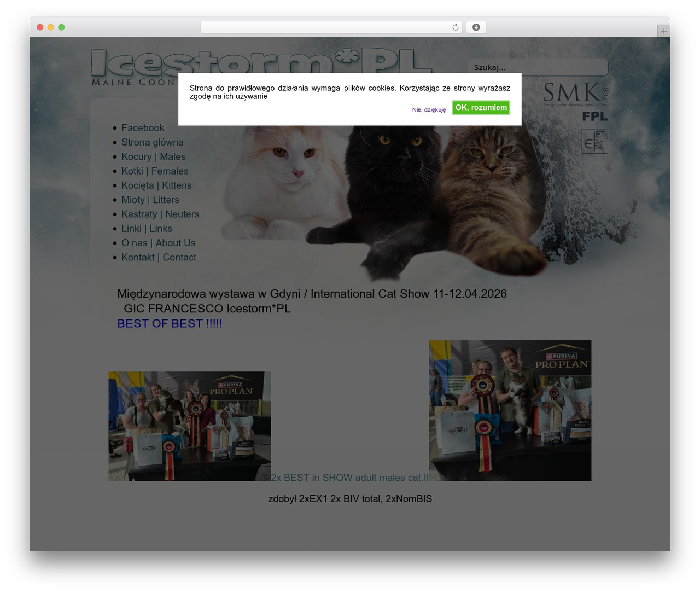Open the browser downloads button
The image size is (700, 593).
coord(476,27)
